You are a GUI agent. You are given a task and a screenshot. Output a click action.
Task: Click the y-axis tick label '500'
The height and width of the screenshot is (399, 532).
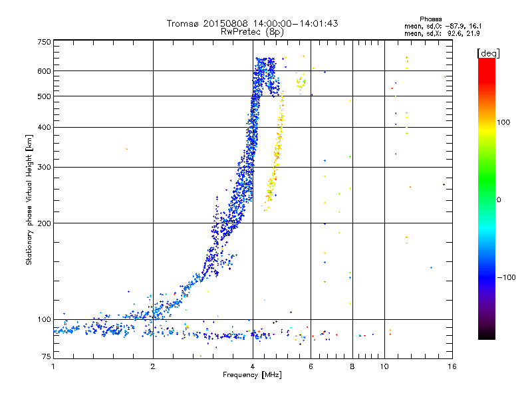44,96
